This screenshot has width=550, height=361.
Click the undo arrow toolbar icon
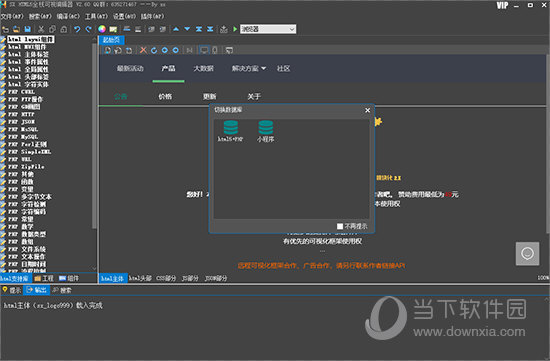click(x=77, y=29)
